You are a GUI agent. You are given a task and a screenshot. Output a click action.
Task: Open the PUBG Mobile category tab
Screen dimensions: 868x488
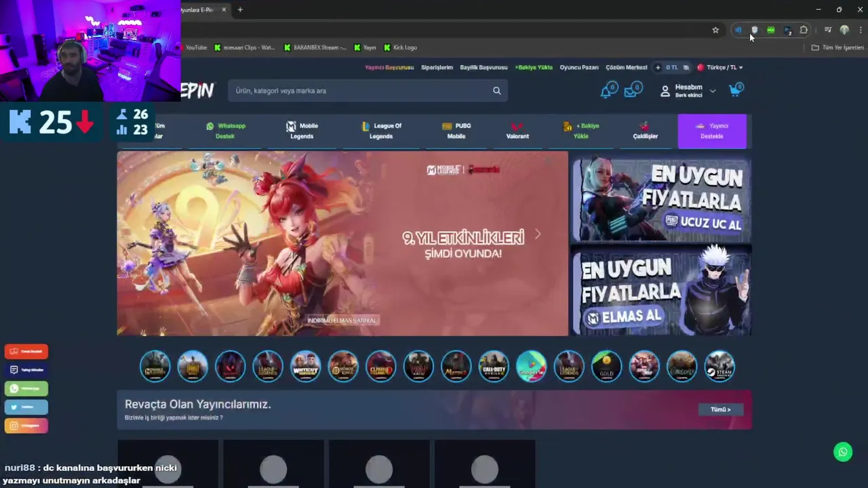(x=456, y=131)
